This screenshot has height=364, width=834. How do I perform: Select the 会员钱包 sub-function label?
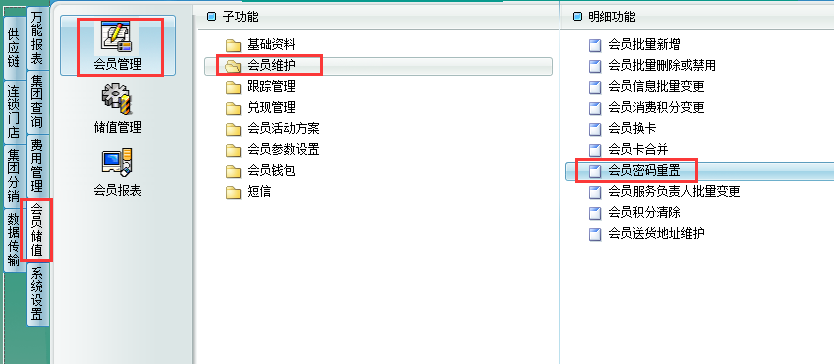pos(271,171)
